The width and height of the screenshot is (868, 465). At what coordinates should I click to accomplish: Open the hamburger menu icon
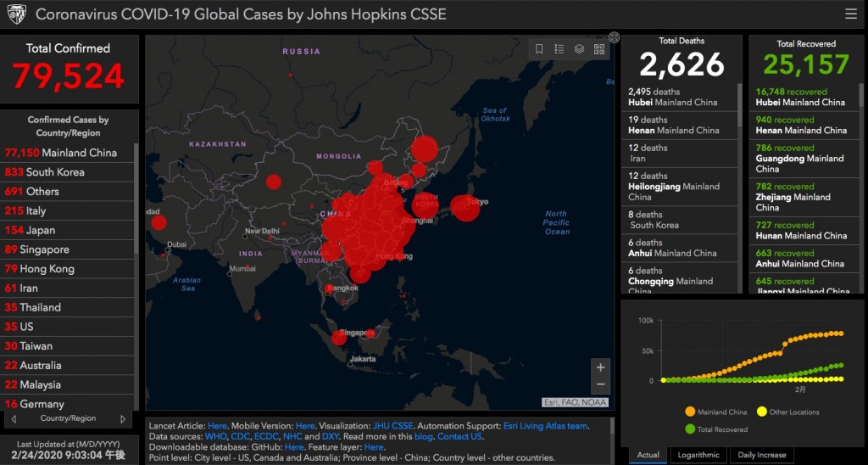[x=851, y=14]
